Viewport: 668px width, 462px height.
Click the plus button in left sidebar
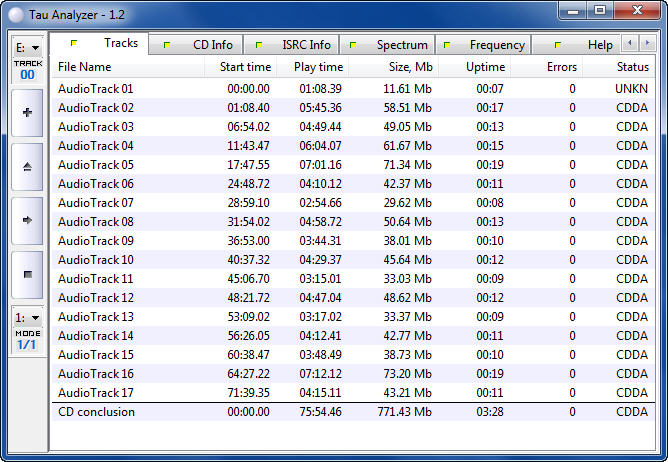27,113
